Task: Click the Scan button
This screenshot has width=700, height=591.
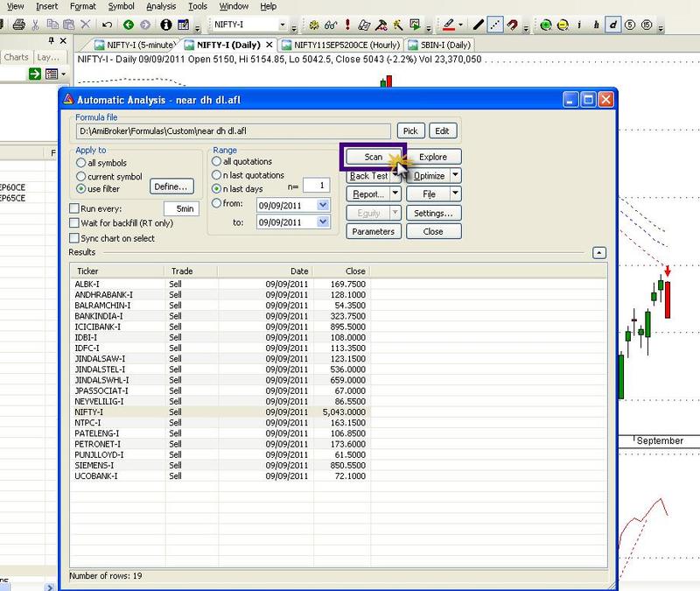Action: pos(374,157)
